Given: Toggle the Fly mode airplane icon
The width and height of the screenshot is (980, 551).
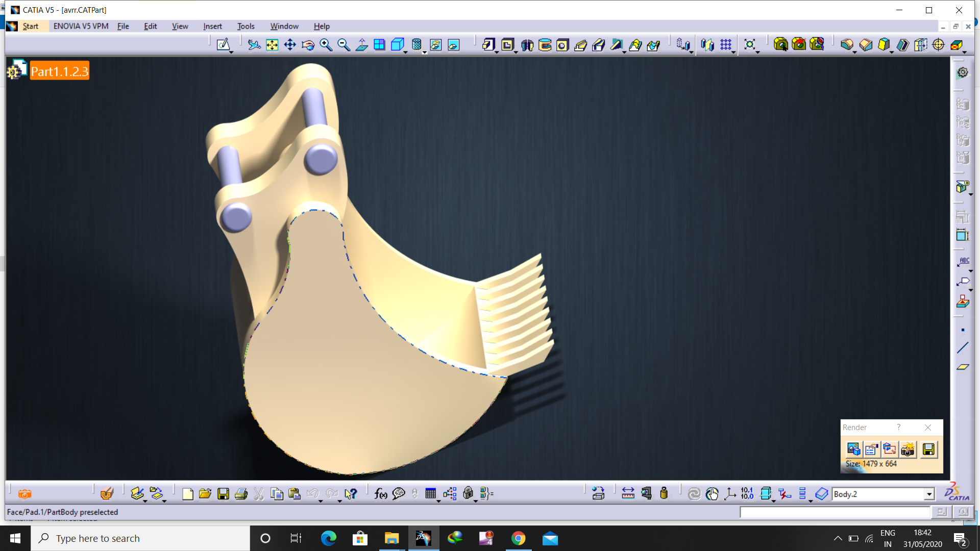Looking at the screenshot, I should pos(254,45).
